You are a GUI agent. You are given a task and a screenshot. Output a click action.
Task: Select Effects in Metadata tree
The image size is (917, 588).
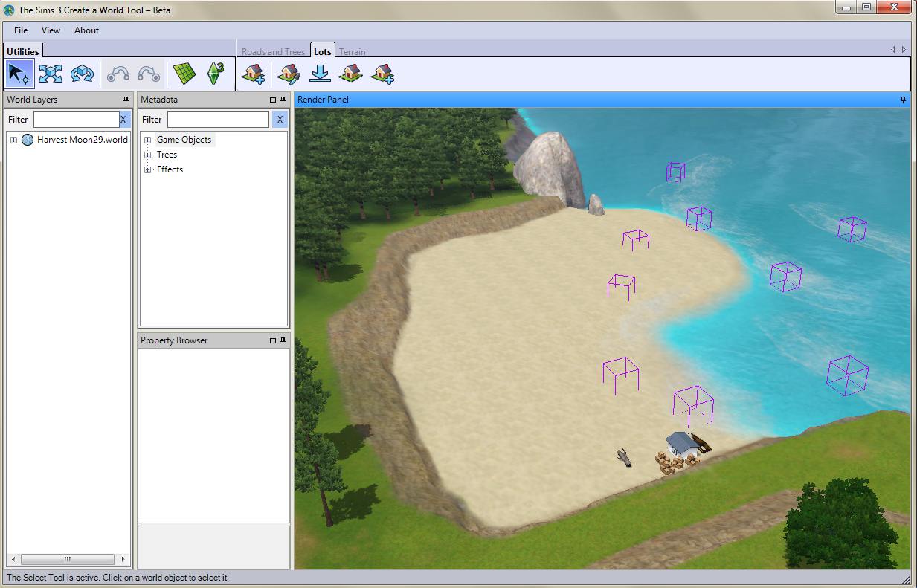(170, 169)
